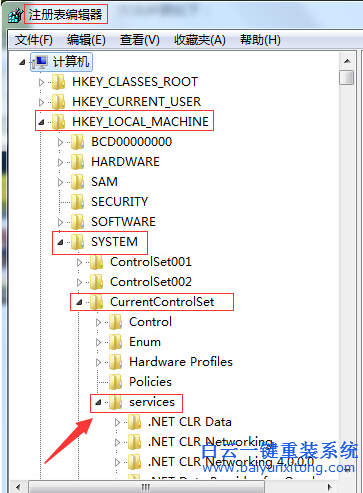The image size is (363, 493).
Task: Click the SYSTEM folder icon
Action: coord(78,242)
